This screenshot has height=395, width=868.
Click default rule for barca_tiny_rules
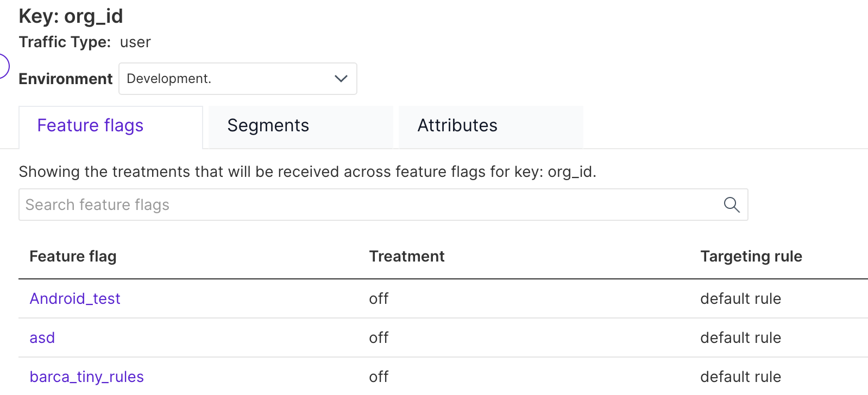pyautogui.click(x=740, y=377)
